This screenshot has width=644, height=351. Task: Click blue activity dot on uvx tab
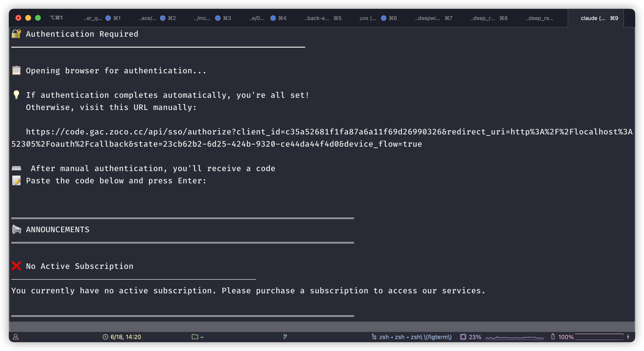(383, 18)
